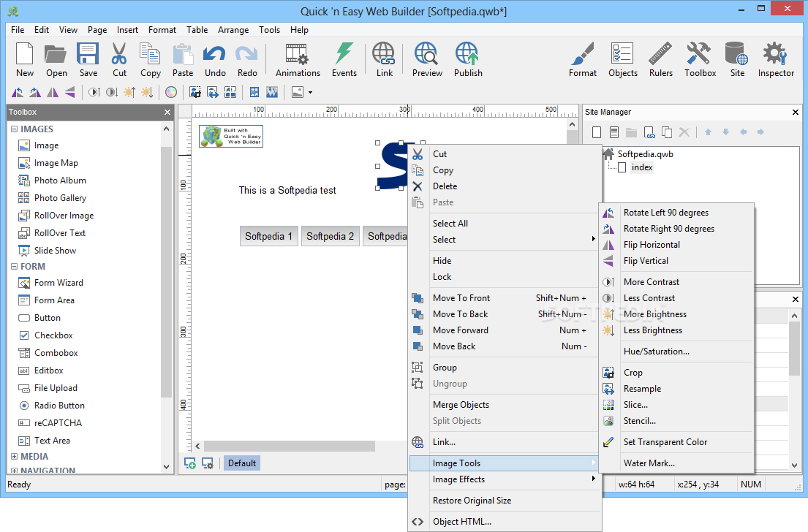
Task: Select the 'This is a Softpedia test' text
Action: tap(287, 191)
